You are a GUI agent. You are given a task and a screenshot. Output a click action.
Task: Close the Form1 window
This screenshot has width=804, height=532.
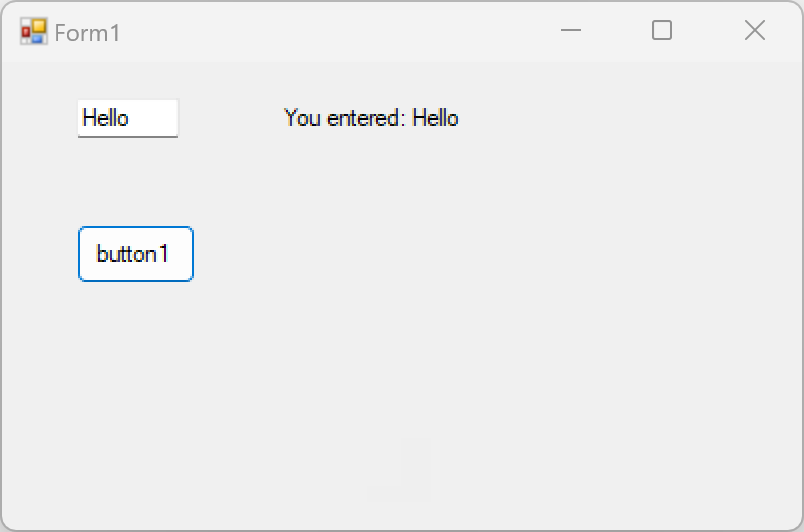coord(755,31)
